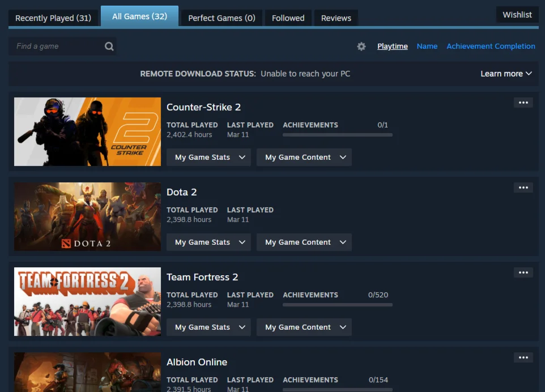This screenshot has width=545, height=392.
Task: Open the Reviews tab
Action: point(336,18)
